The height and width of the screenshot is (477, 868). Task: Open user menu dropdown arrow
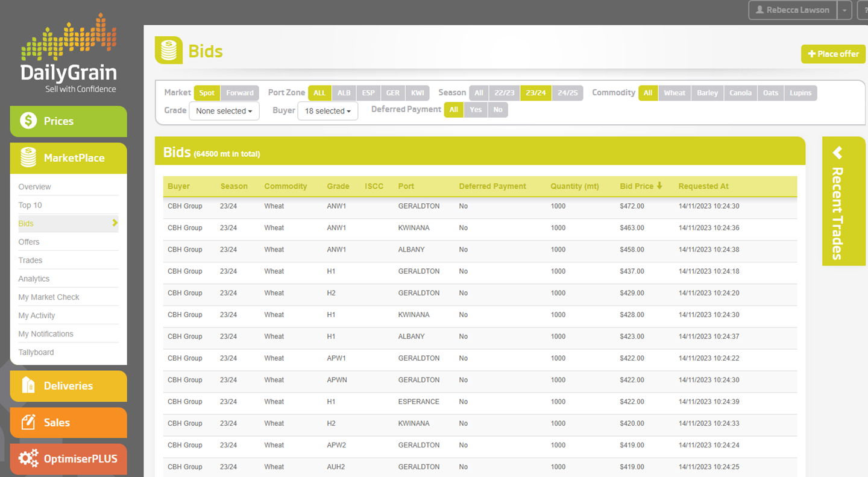pos(846,10)
